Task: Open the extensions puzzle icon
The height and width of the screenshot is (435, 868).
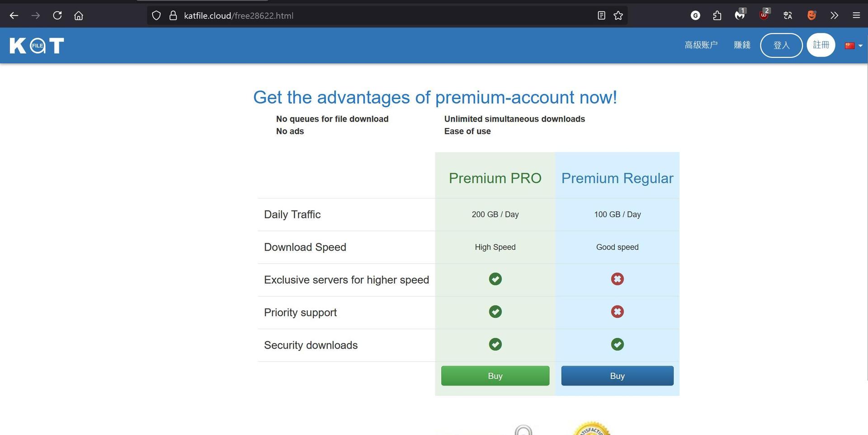Action: tap(717, 16)
